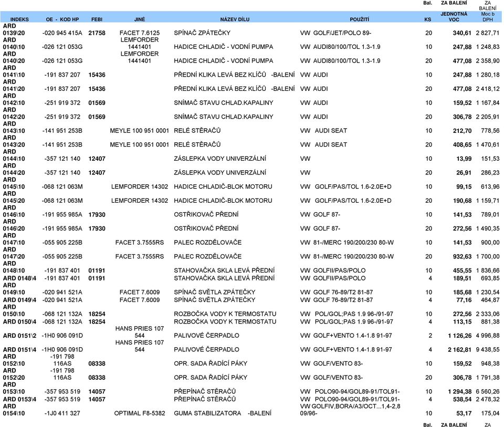Click the KS column header

click(x=427, y=19)
